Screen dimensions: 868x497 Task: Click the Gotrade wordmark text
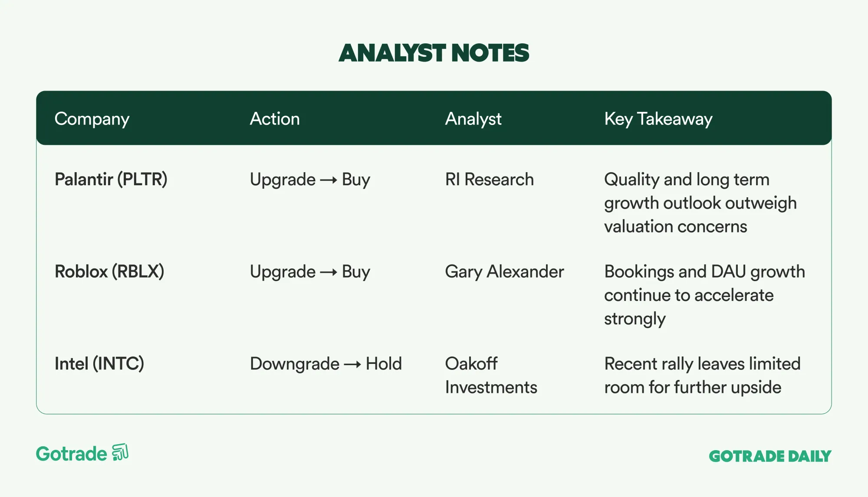click(x=72, y=454)
